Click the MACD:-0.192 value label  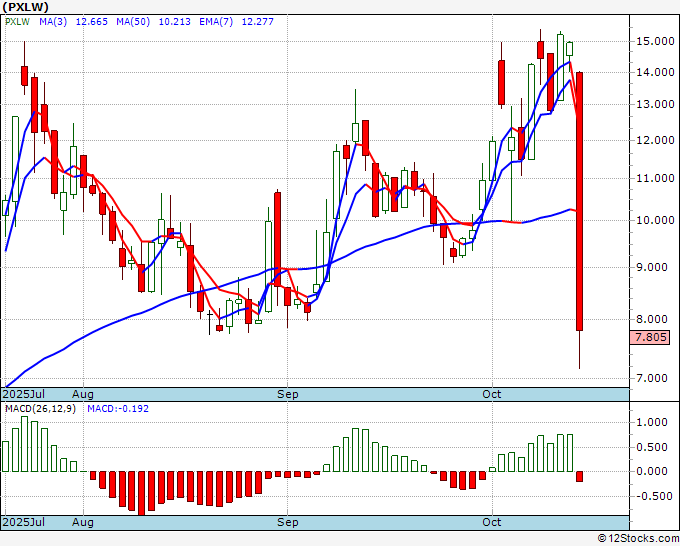coord(118,409)
